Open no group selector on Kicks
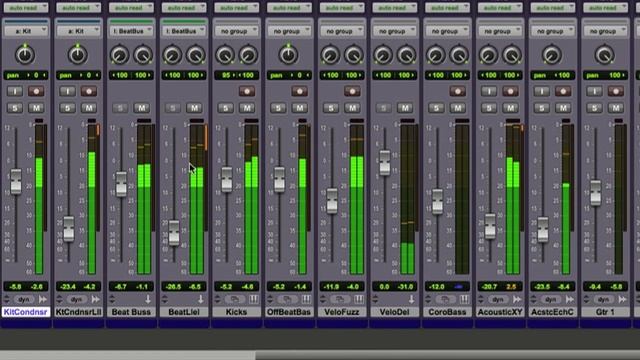Image resolution: width=640 pixels, height=360 pixels. (236, 31)
